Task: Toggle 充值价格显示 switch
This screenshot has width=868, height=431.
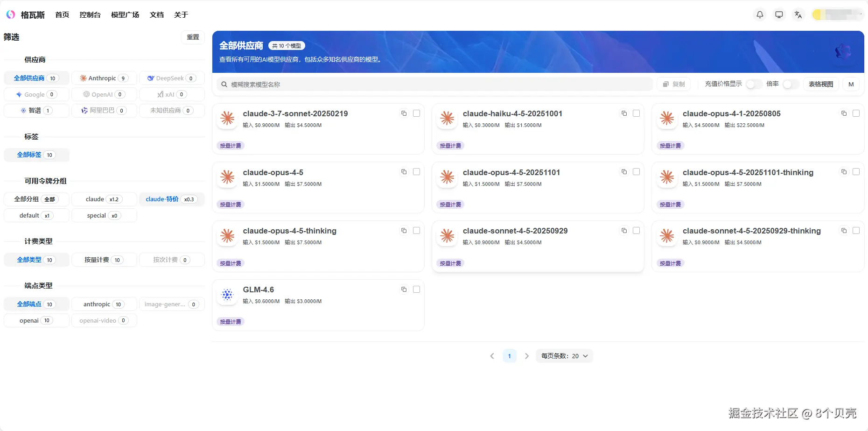Action: coord(754,84)
